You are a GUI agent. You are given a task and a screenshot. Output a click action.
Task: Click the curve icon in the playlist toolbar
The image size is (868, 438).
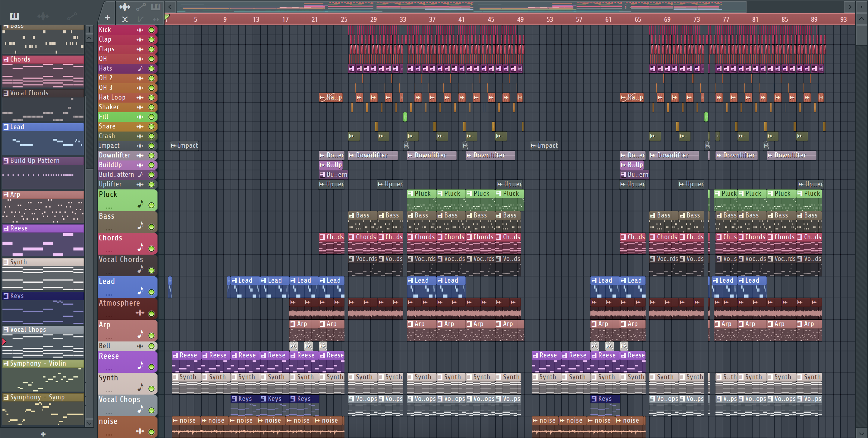[140, 19]
